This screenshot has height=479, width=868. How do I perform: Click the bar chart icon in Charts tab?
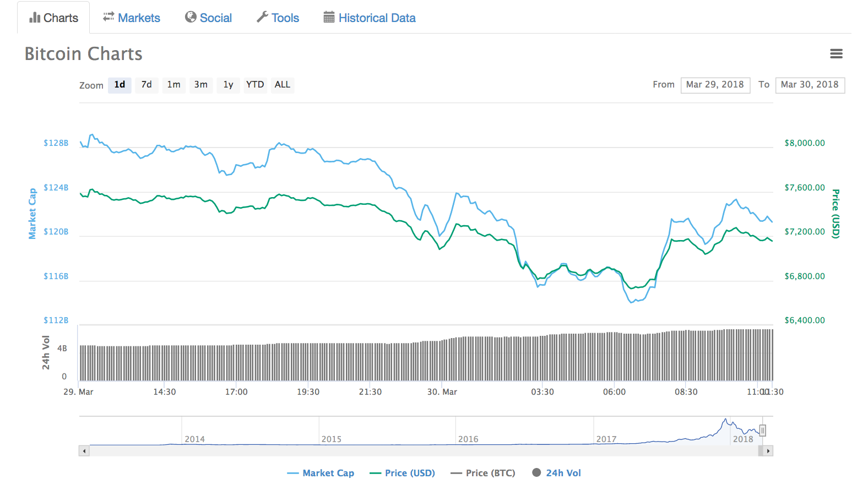pyautogui.click(x=35, y=18)
